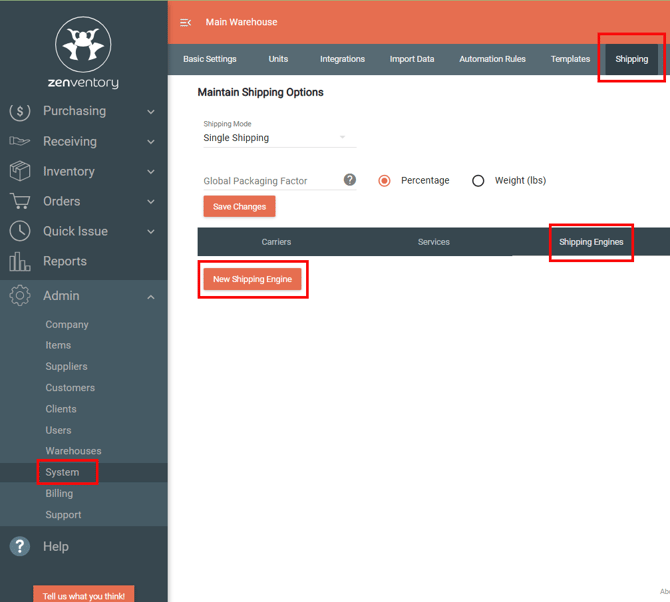Click the Purchasing dollar icon
The height and width of the screenshot is (602, 670).
pos(19,111)
